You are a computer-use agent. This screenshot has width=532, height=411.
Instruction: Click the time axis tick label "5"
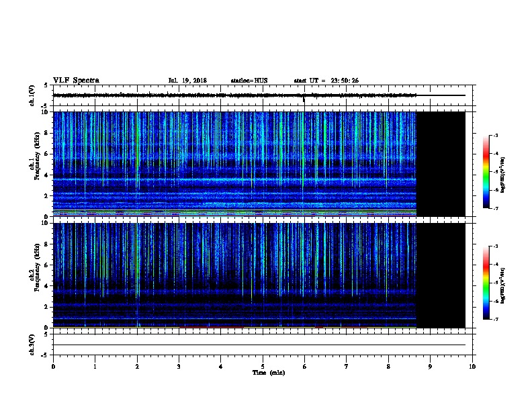click(x=263, y=367)
